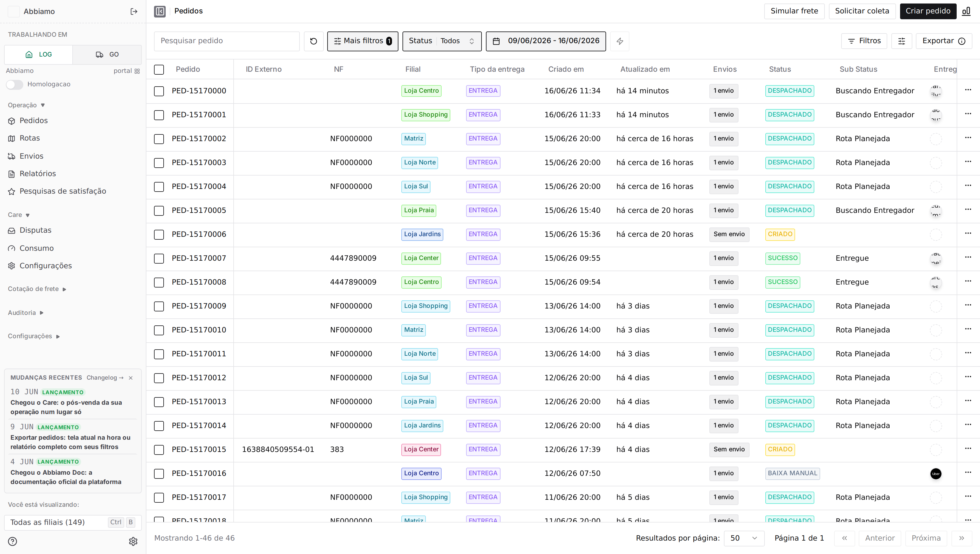980x554 pixels.
Task: Open Envios in the sidebar
Action: (31, 156)
